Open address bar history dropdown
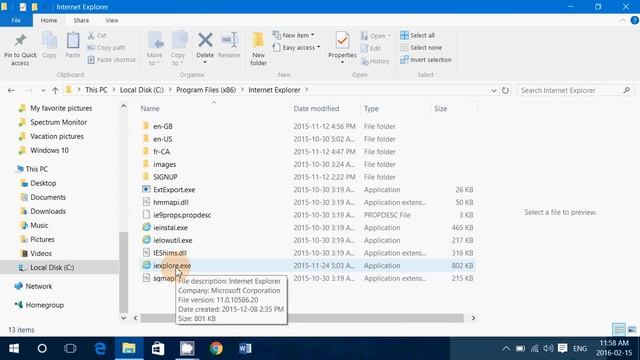The image size is (640, 360). click(x=493, y=90)
